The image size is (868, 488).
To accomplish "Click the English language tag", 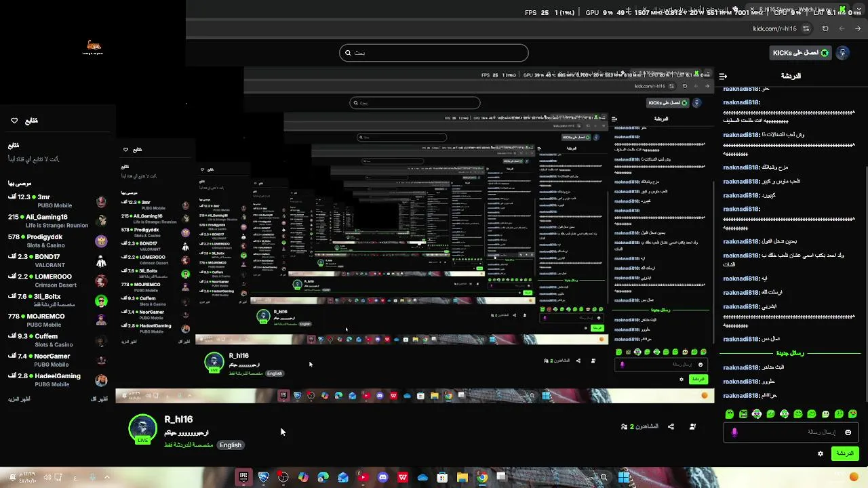I will [230, 445].
